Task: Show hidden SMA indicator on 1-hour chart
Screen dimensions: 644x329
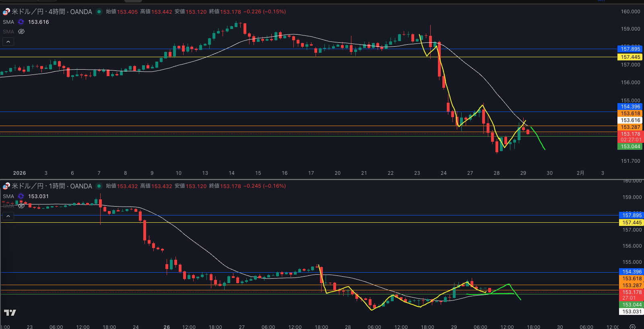Action: click(21, 206)
